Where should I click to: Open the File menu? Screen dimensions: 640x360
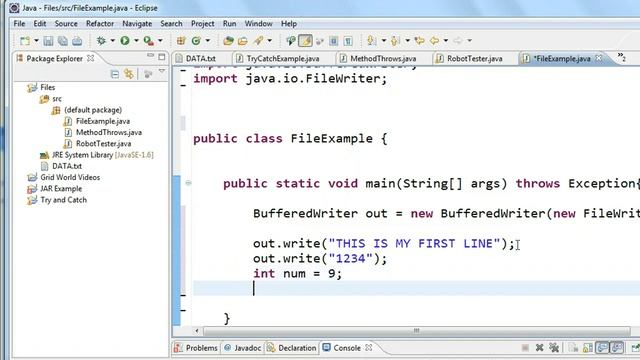click(19, 24)
